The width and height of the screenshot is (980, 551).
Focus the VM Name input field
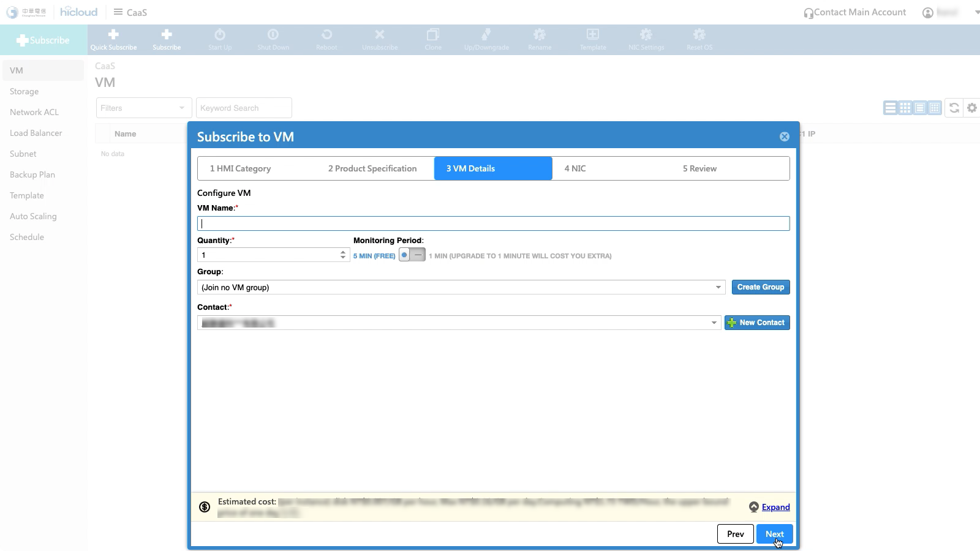click(x=493, y=223)
